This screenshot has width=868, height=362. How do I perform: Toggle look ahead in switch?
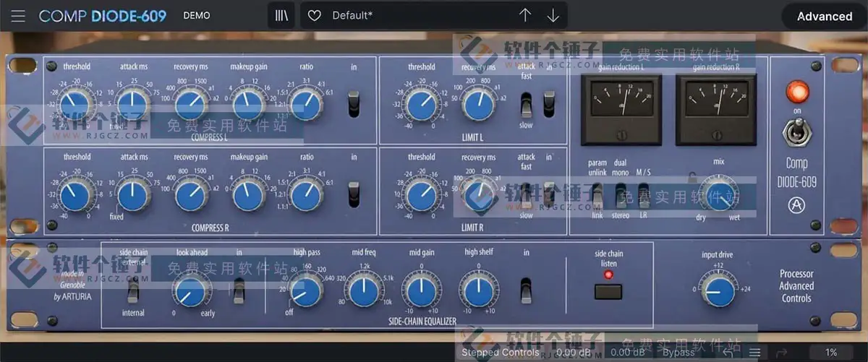pos(238,290)
